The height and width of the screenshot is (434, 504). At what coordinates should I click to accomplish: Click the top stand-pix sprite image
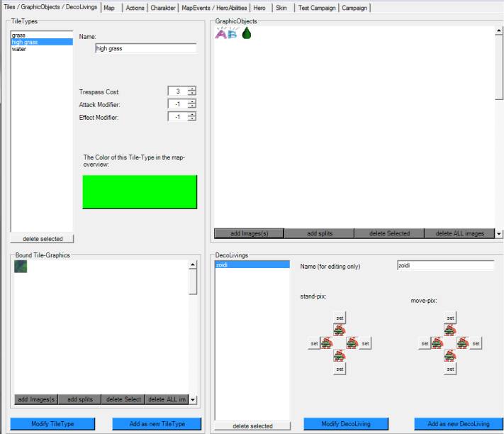tap(340, 330)
